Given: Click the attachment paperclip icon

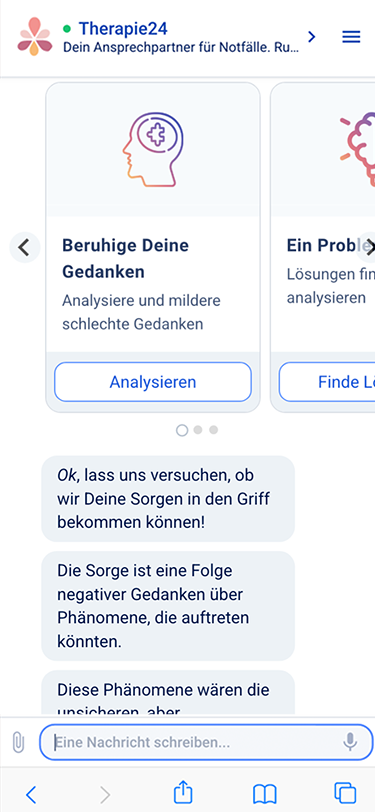Looking at the screenshot, I should [18, 743].
